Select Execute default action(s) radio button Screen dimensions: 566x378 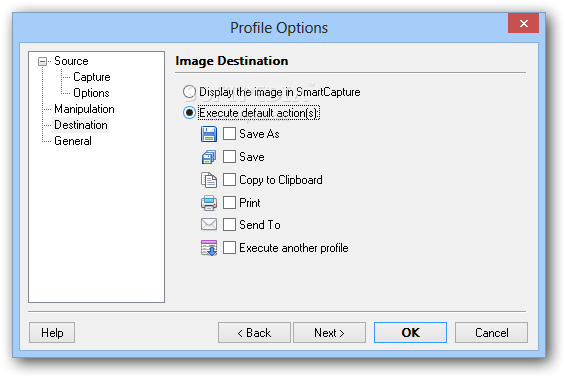pyautogui.click(x=189, y=113)
